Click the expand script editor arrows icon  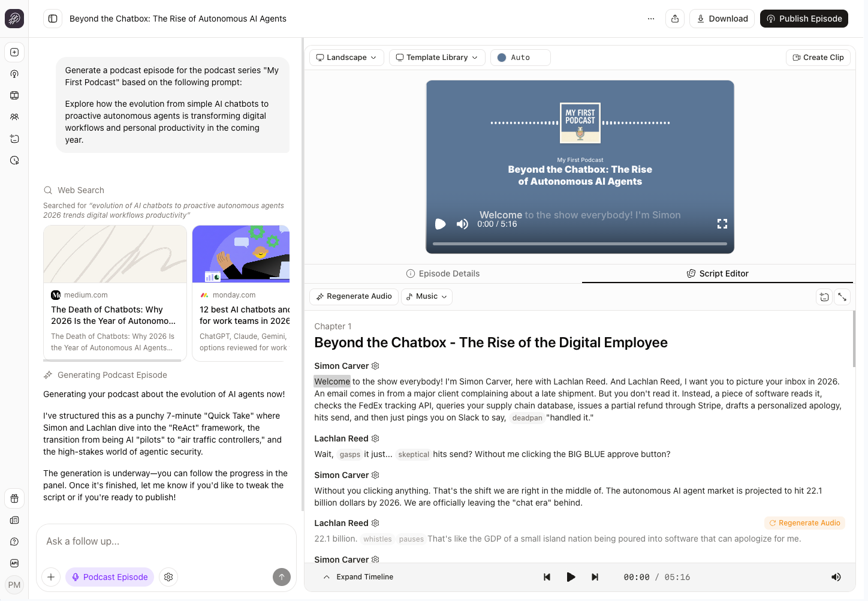point(842,297)
